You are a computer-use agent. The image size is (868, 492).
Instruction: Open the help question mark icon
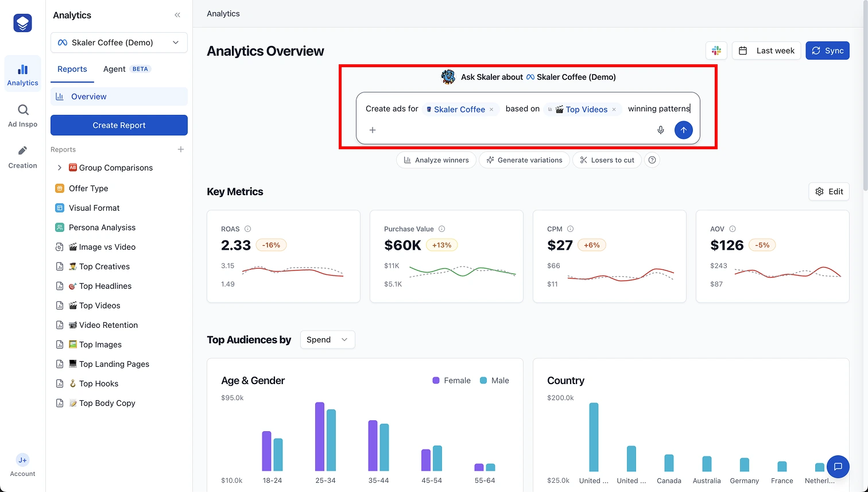pyautogui.click(x=652, y=160)
